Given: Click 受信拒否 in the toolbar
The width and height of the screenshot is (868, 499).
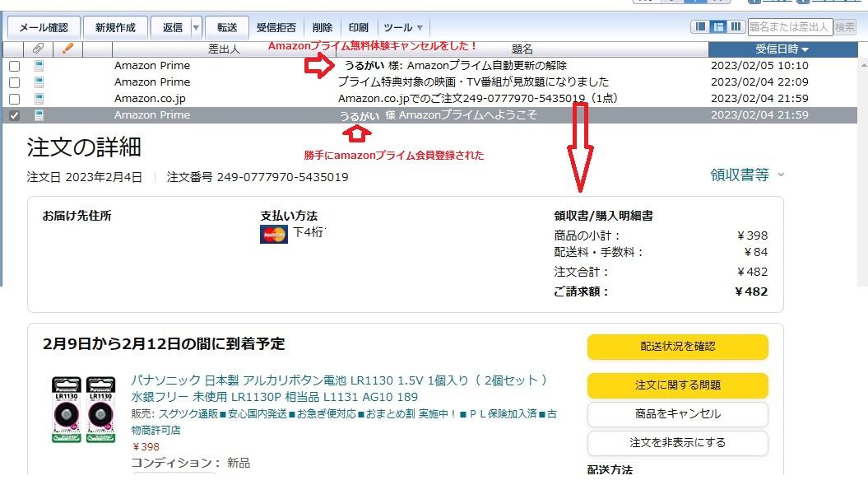Looking at the screenshot, I should click(x=276, y=27).
